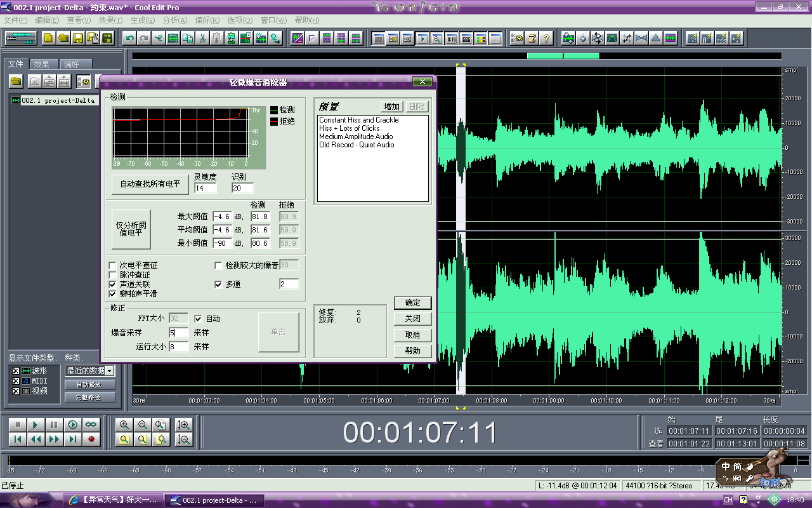Select the 'Hiss + Lots of Clicks' preset
Screen dimensions: 812x508
click(349, 128)
